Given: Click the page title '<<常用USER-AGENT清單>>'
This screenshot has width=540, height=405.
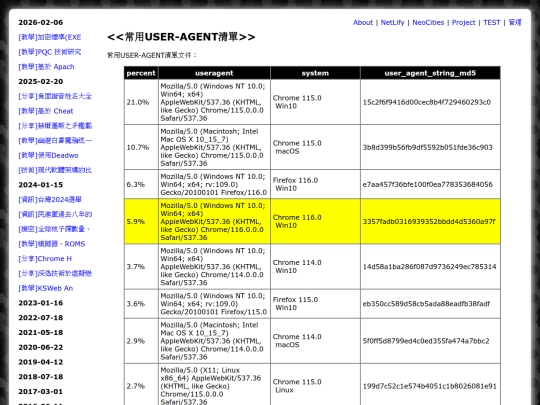Looking at the screenshot, I should point(181,37).
